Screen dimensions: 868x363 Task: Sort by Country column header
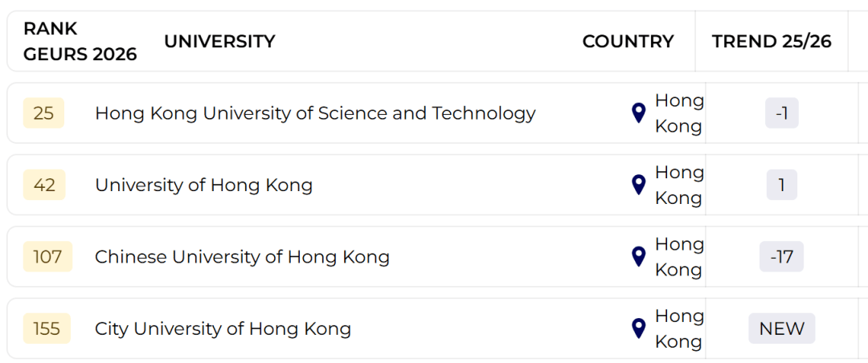628,42
